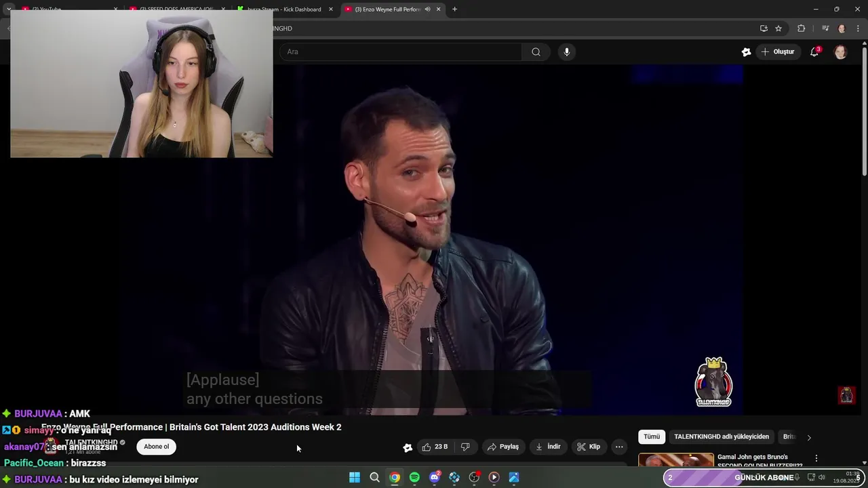The height and width of the screenshot is (488, 868).
Task: Like the video with 23 B thumbs-up
Action: 435,447
